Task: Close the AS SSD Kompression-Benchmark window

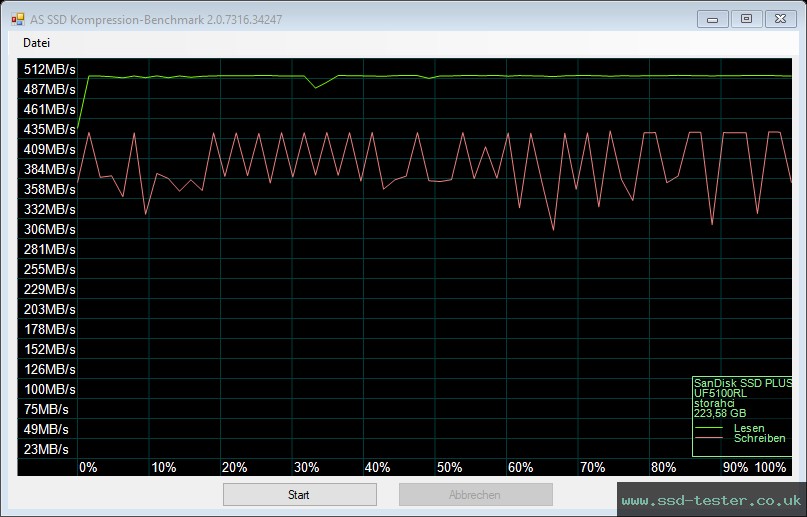Action: point(780,20)
